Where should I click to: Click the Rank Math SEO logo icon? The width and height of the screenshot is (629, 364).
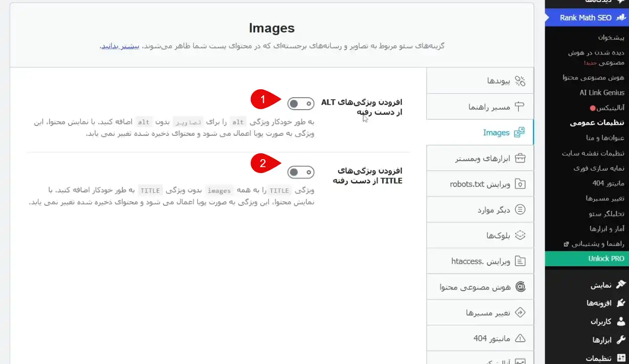pyautogui.click(x=621, y=17)
